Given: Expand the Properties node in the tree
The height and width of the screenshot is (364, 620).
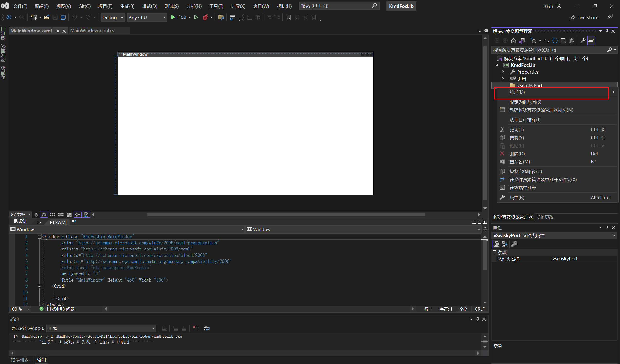Looking at the screenshot, I should click(503, 72).
